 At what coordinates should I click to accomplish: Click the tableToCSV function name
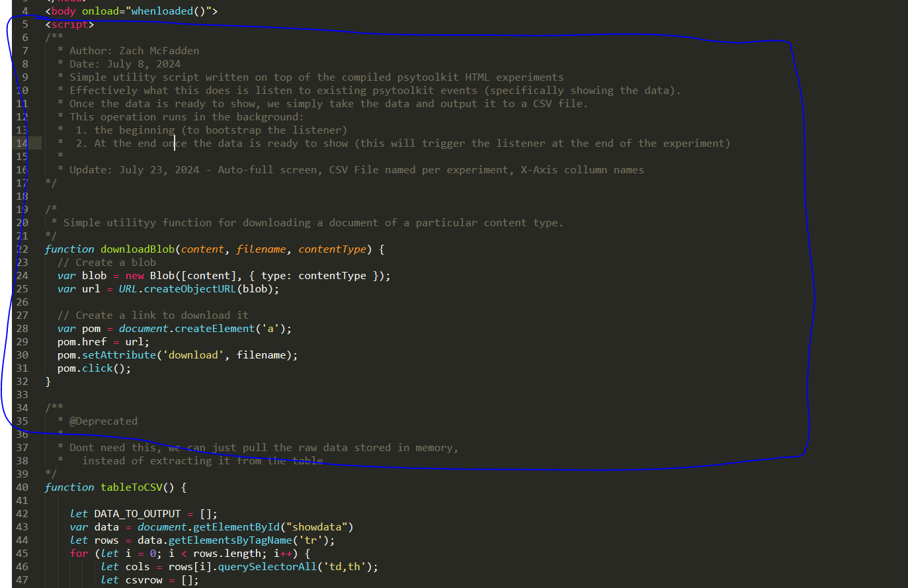pyautogui.click(x=132, y=487)
